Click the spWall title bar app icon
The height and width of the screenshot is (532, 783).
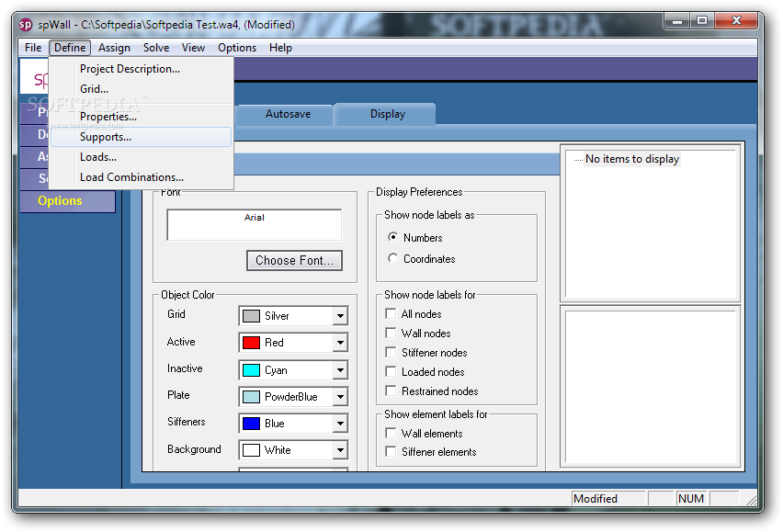coord(26,25)
